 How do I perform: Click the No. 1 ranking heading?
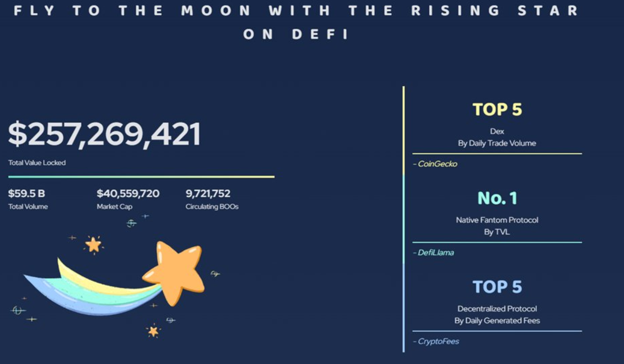(x=497, y=198)
